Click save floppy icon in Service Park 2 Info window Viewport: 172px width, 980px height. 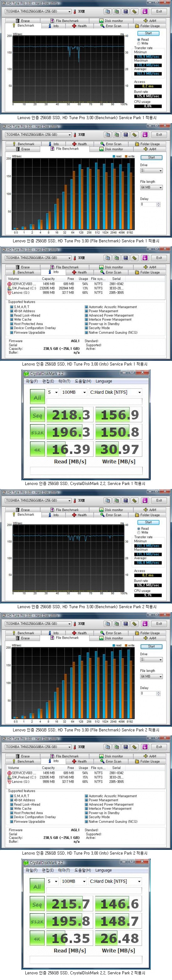(126, 747)
